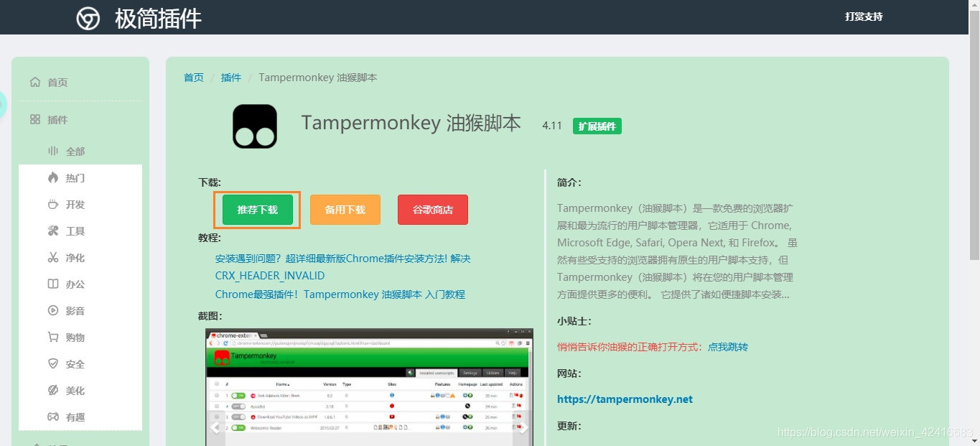
Task: Open the 打赏支持 link in header
Action: tap(864, 17)
